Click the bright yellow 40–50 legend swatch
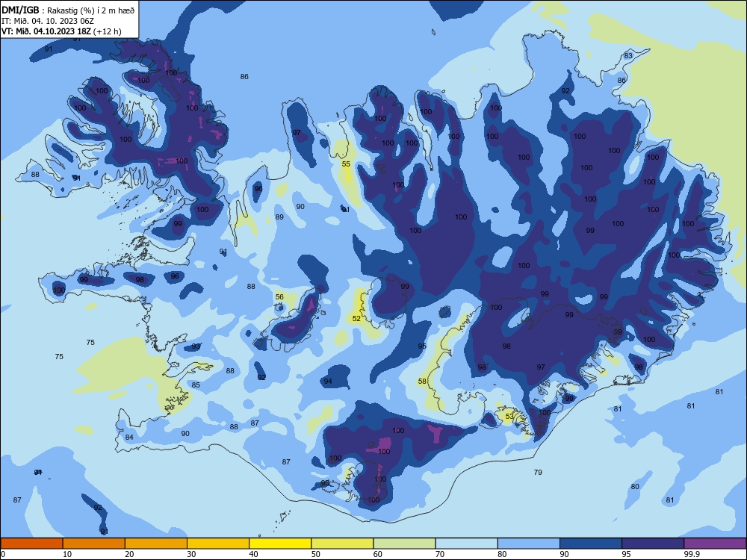 point(280,544)
